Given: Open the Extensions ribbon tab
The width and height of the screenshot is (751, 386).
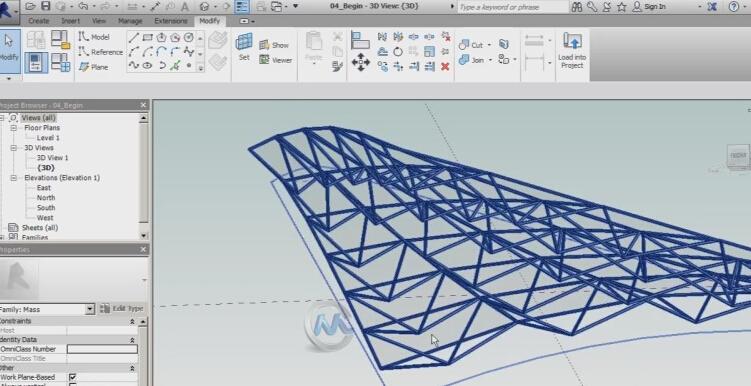Looking at the screenshot, I should point(171,21).
